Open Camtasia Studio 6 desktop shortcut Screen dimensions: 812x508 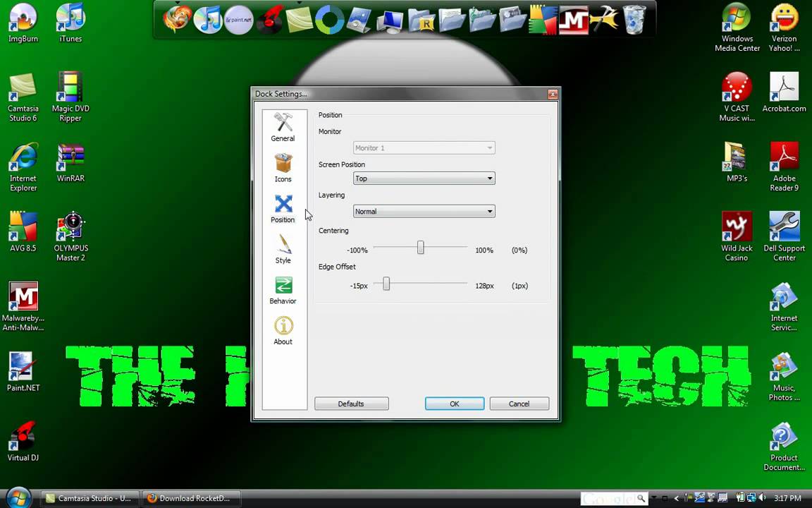click(x=23, y=97)
